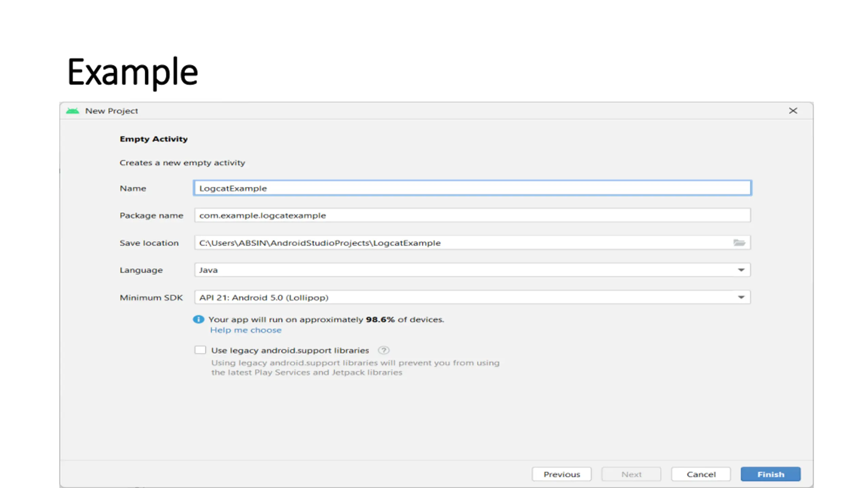Go back with the Previous button

561,474
